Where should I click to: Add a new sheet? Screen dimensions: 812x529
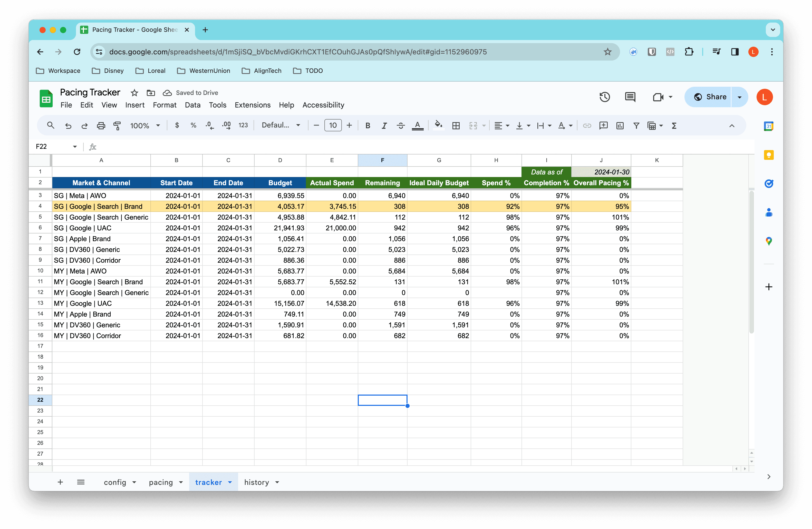pyautogui.click(x=60, y=482)
